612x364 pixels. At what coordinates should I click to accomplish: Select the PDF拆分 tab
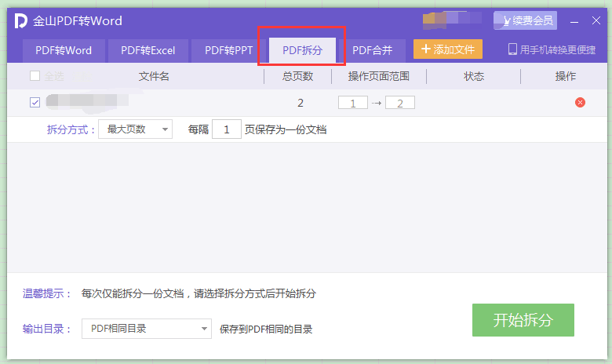(303, 50)
